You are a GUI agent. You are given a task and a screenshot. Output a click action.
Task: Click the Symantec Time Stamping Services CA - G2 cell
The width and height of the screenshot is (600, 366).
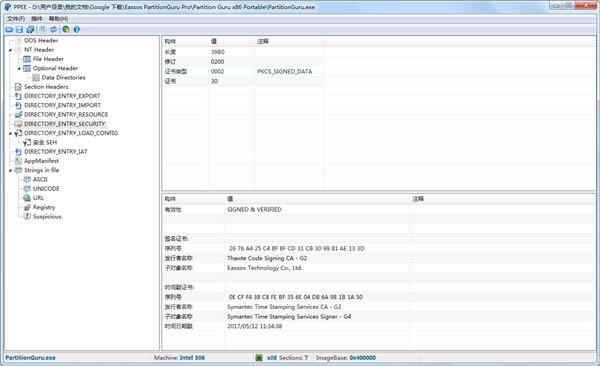point(284,307)
